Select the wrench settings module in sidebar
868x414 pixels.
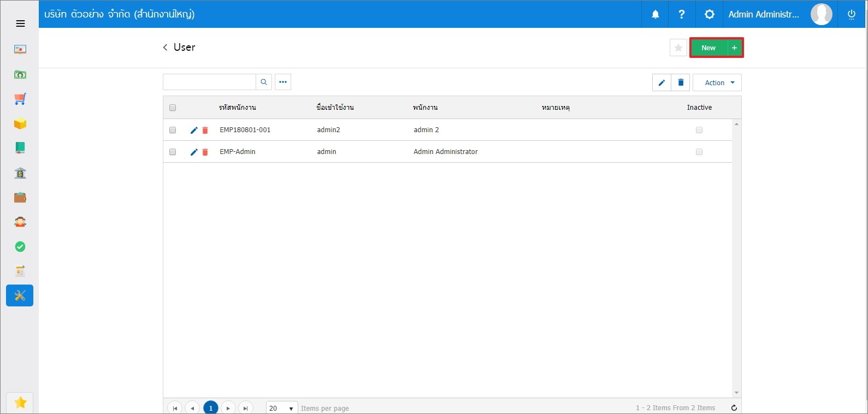tap(20, 295)
